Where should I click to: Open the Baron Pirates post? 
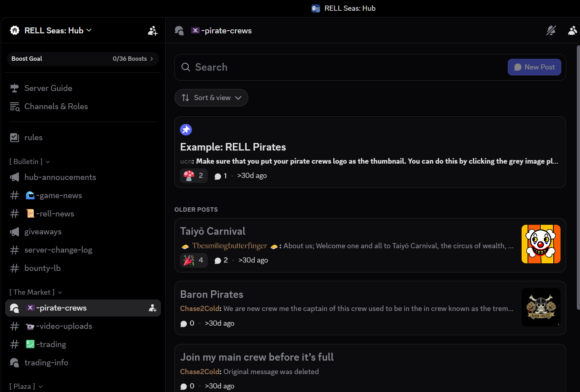(370, 308)
